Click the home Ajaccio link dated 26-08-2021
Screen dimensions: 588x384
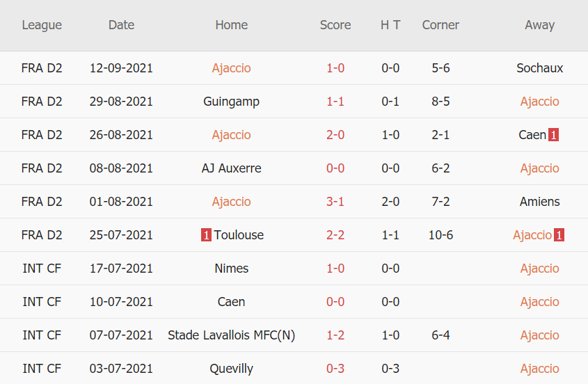(x=231, y=135)
